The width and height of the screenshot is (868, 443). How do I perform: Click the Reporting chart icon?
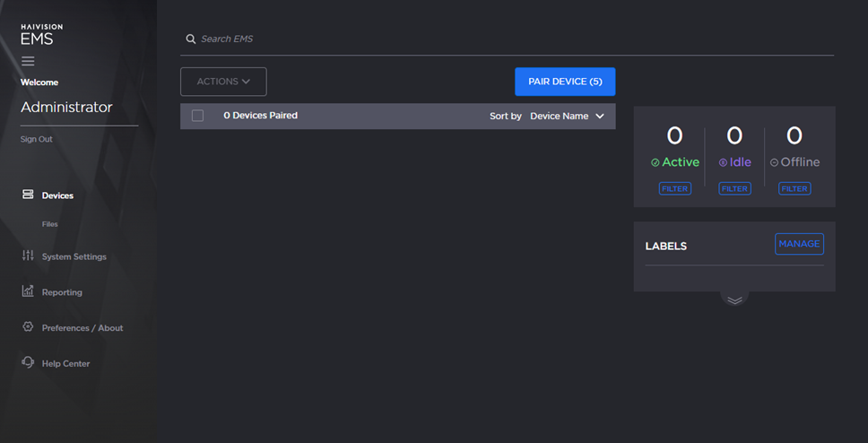28,291
